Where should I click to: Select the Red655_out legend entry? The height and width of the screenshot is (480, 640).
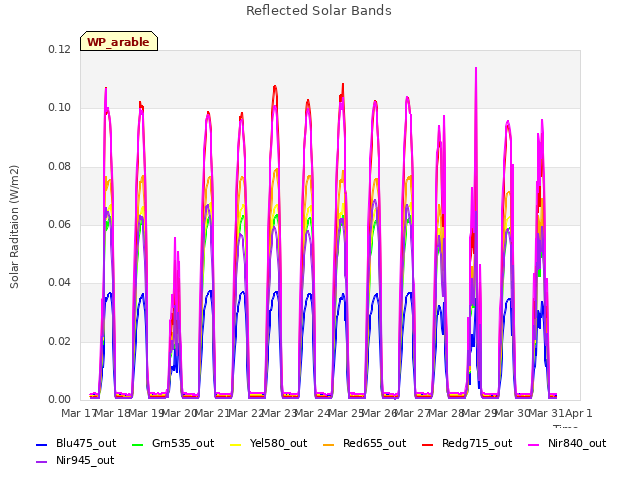tap(364, 444)
